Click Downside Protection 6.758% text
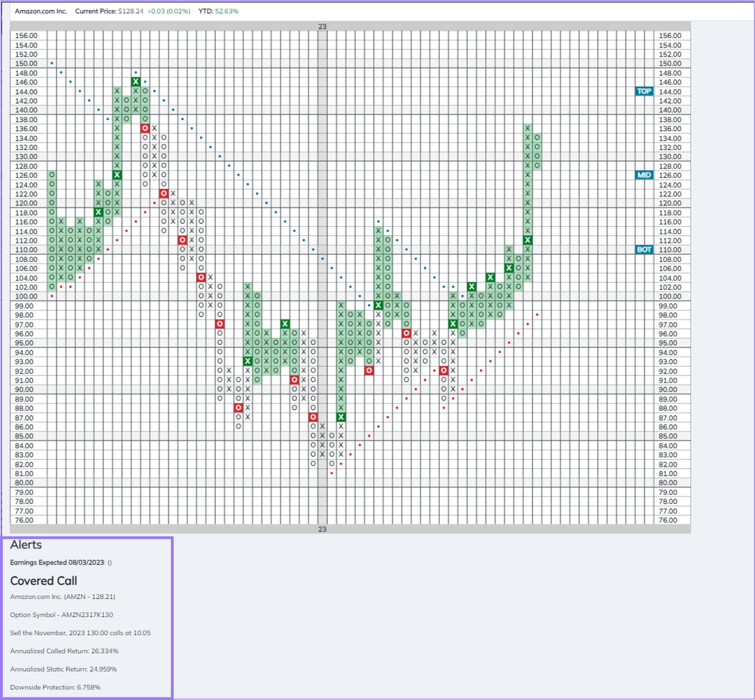 click(x=55, y=687)
